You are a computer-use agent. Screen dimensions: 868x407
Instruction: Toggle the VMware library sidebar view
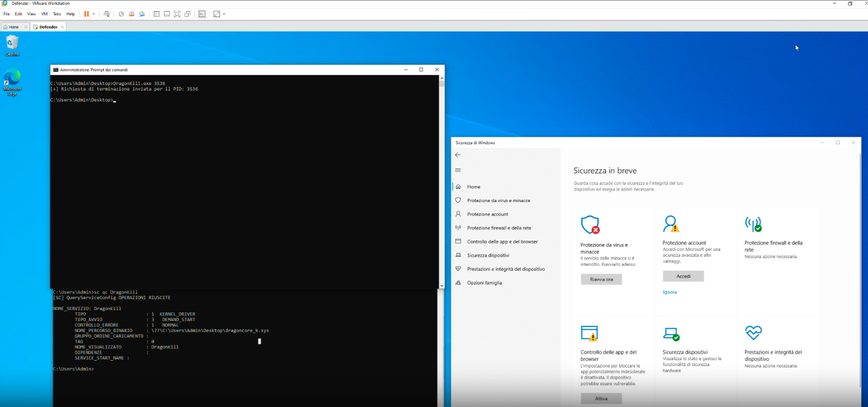point(156,14)
